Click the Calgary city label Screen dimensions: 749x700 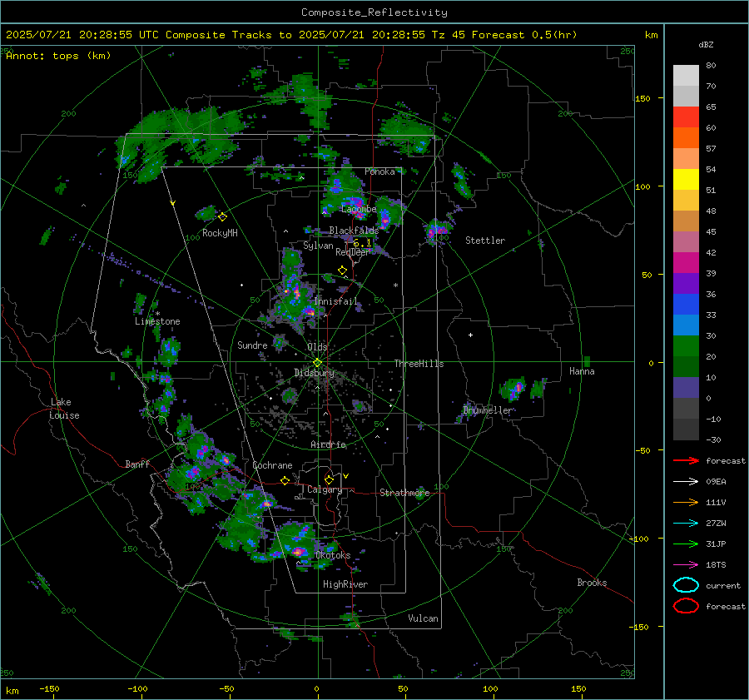325,489
